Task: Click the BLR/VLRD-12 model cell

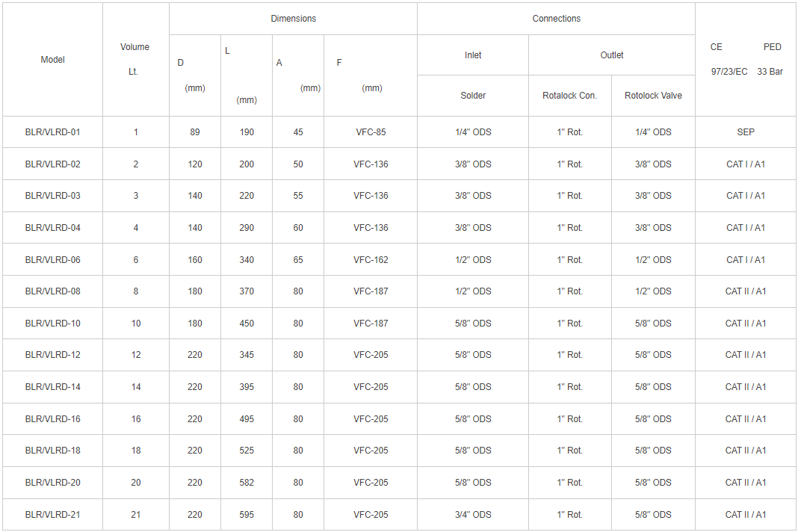Action: point(52,355)
